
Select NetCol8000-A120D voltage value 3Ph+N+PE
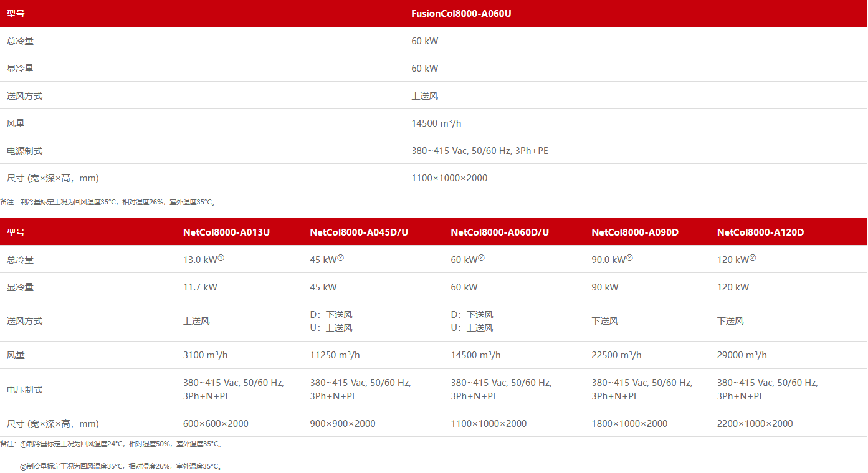click(x=768, y=389)
